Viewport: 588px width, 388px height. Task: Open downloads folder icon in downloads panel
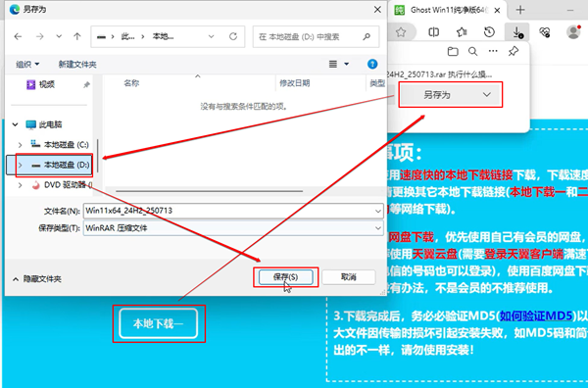click(453, 51)
